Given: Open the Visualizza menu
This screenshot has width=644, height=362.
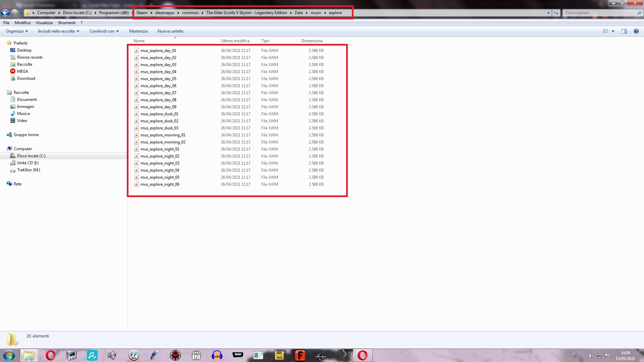Looking at the screenshot, I should pyautogui.click(x=44, y=23).
